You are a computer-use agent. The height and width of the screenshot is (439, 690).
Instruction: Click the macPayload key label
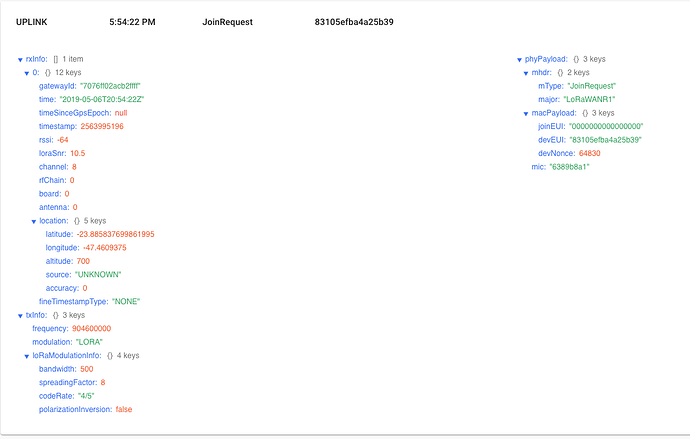click(x=554, y=113)
